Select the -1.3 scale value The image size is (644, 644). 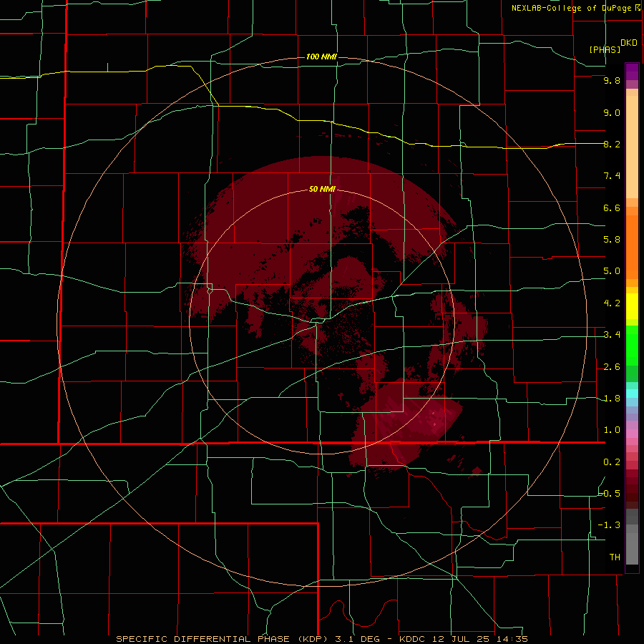tap(610, 525)
